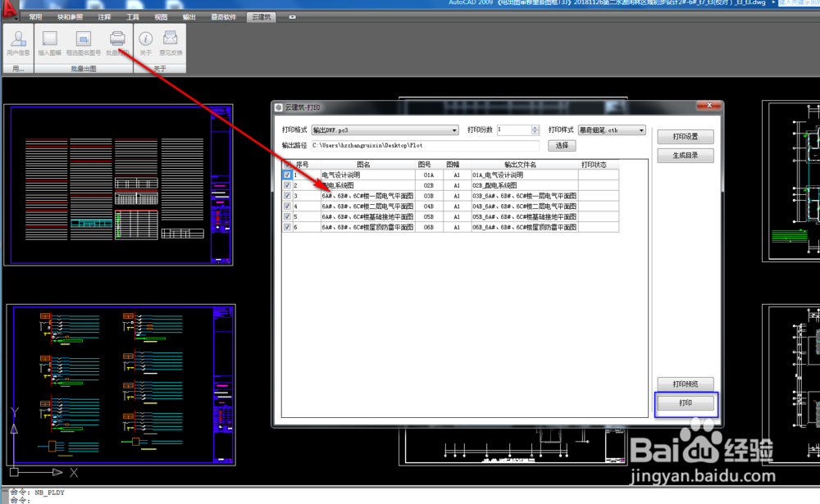Click the 选择 output path button
Screen dimensions: 820x504
point(562,145)
